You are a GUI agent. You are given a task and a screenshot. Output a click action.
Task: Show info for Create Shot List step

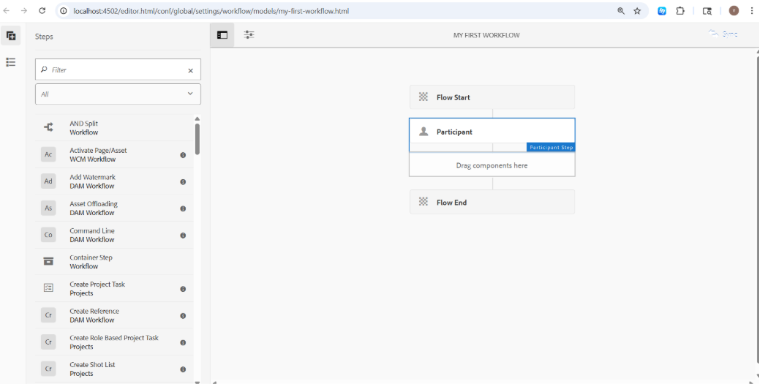coord(183,369)
